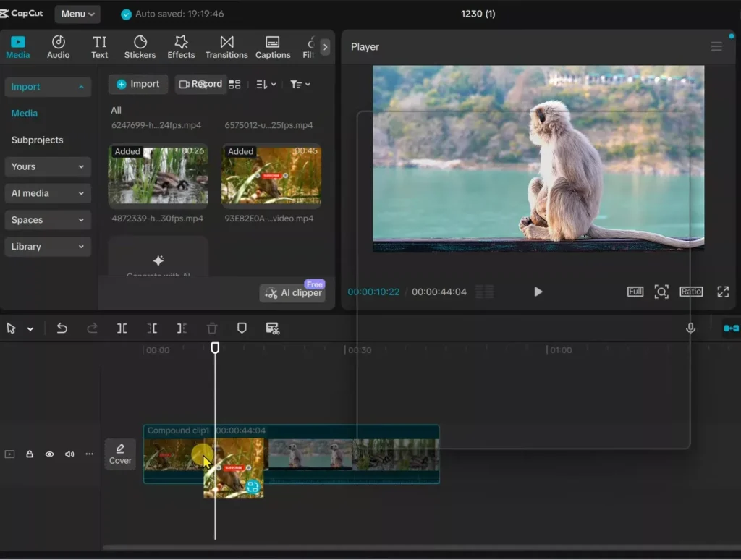Select the Stickers panel icon

click(140, 45)
